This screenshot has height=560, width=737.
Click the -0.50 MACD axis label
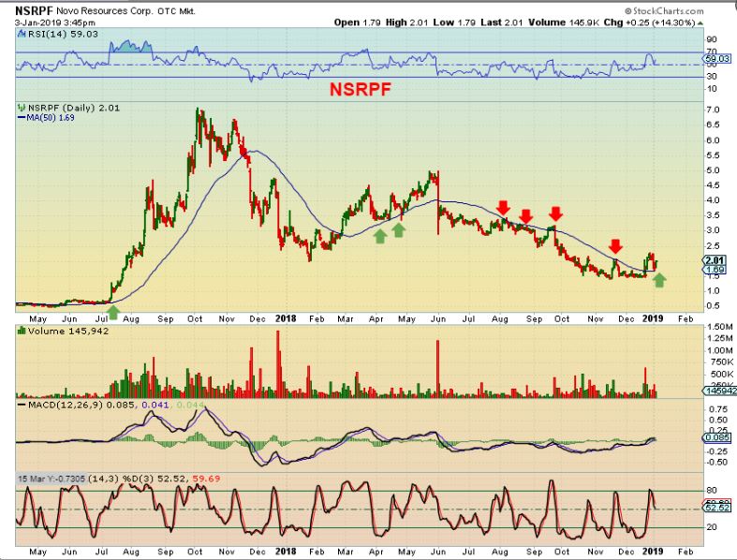pyautogui.click(x=717, y=463)
